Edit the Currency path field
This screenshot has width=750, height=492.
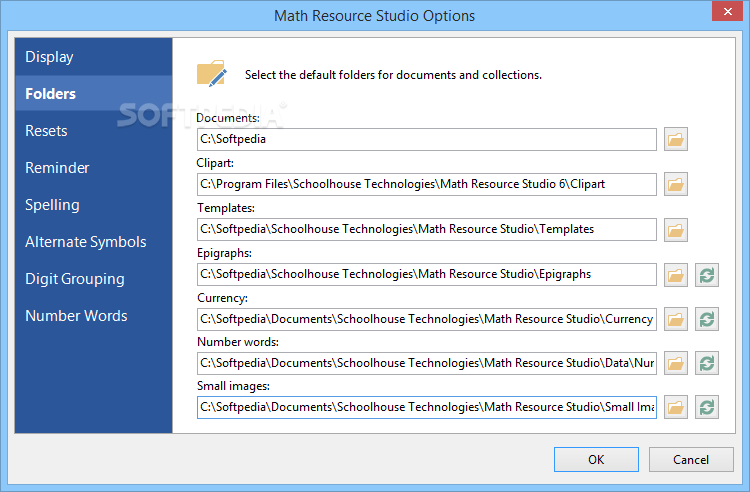pyautogui.click(x=427, y=319)
